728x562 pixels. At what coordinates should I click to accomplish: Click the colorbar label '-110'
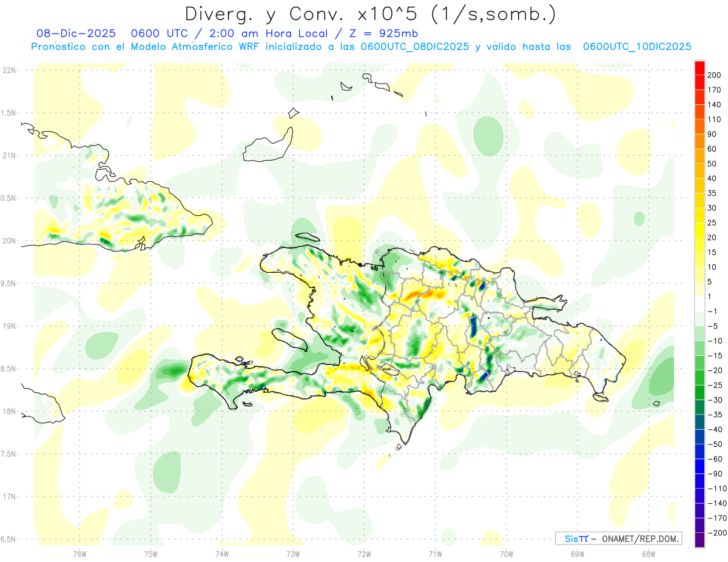[x=717, y=489]
